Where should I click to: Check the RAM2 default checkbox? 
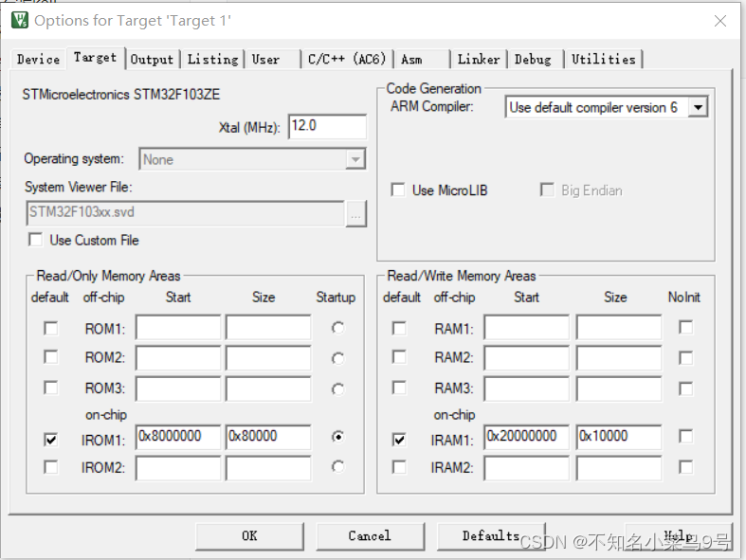click(x=399, y=357)
